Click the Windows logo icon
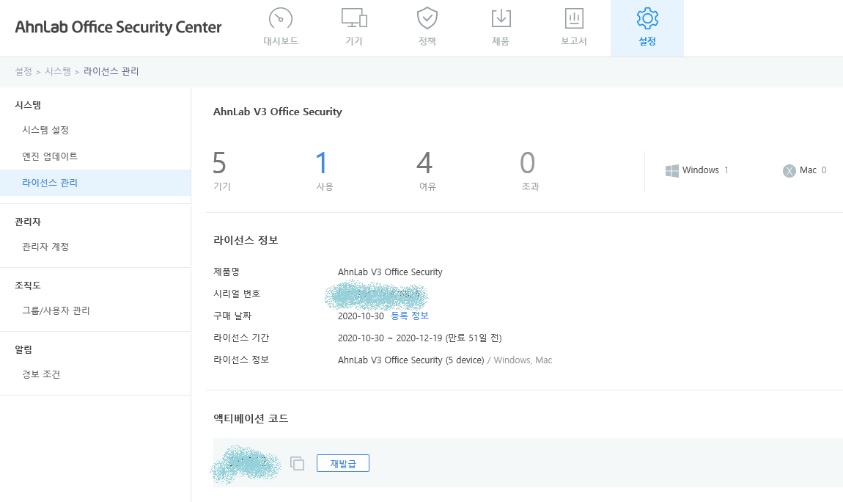The height and width of the screenshot is (502, 843). [x=672, y=170]
